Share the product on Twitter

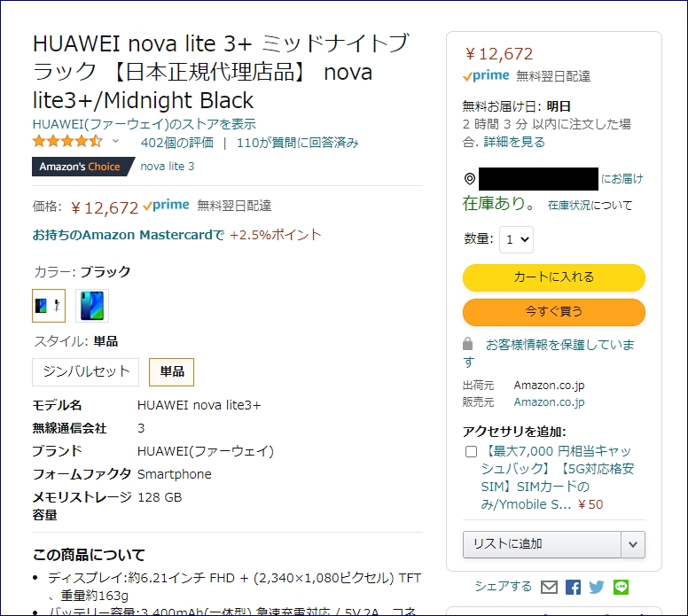(596, 587)
